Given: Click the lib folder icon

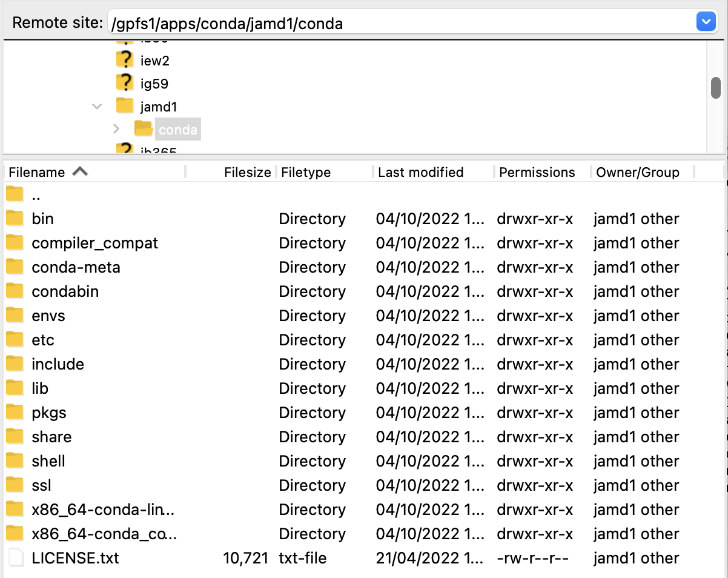Looking at the screenshot, I should tap(15, 388).
